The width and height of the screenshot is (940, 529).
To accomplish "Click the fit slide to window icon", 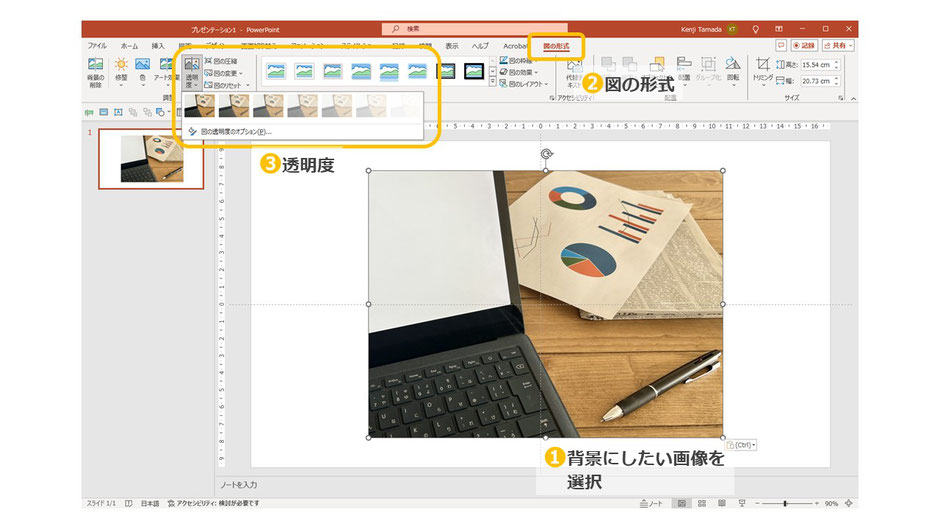I will [848, 504].
